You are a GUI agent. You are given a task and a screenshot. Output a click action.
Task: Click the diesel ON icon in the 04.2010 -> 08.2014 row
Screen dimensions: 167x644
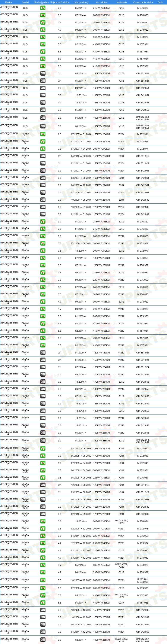[43, 156]
